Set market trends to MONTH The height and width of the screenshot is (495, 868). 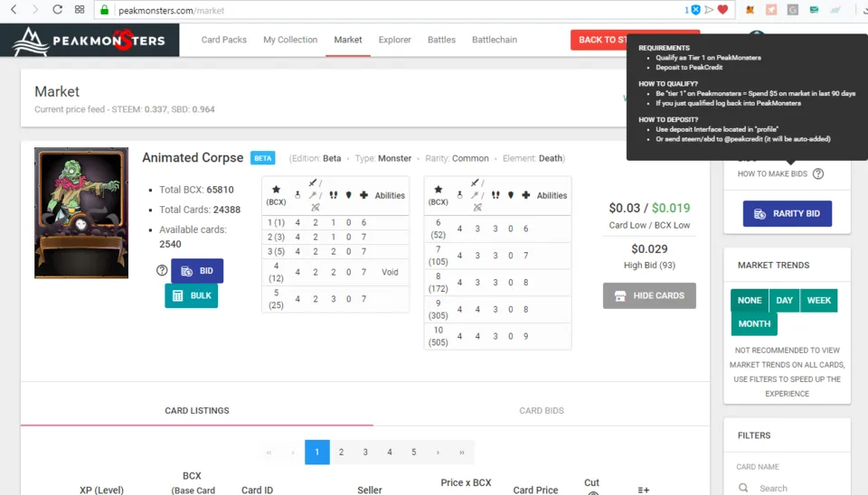click(754, 323)
